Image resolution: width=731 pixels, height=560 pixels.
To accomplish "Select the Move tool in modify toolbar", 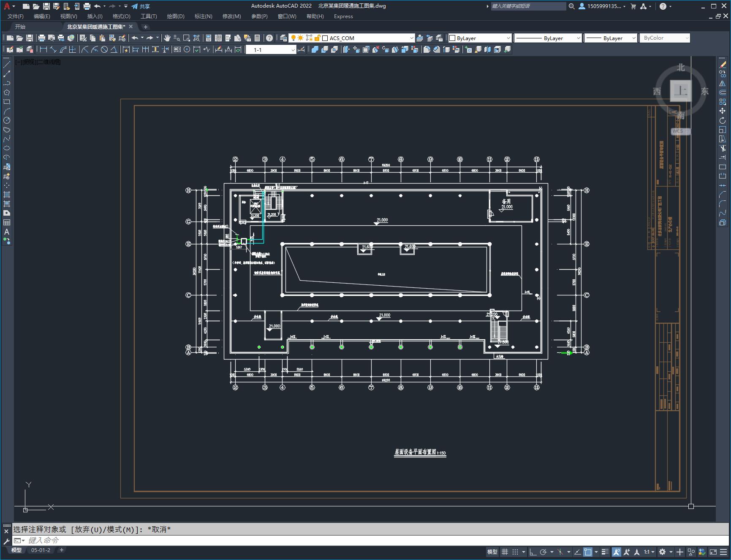I will tap(723, 111).
